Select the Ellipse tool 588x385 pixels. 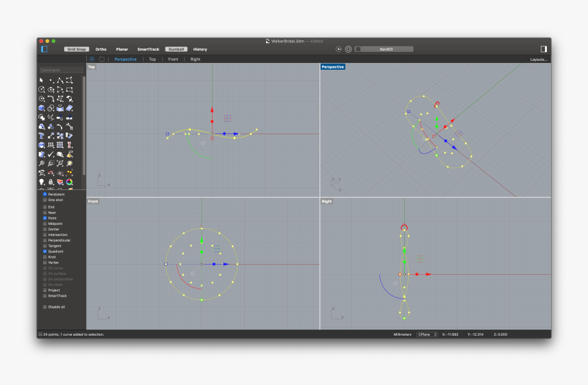(x=51, y=90)
